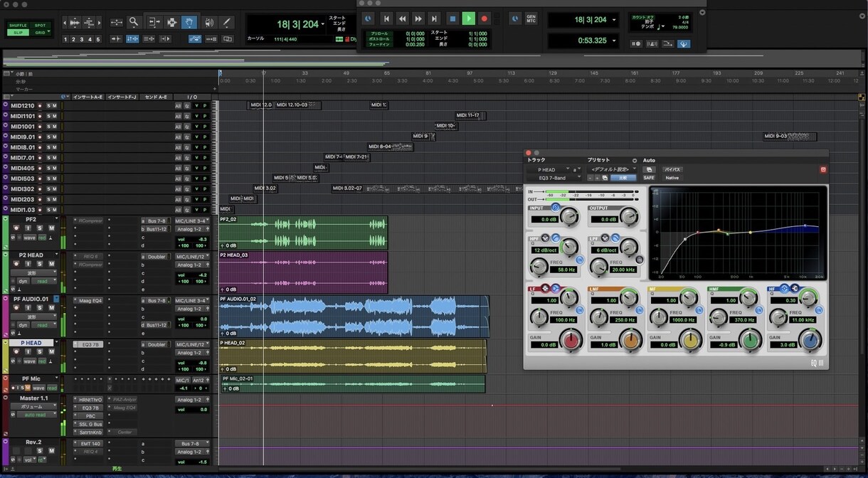Click the red Record transport button
The width and height of the screenshot is (868, 478).
(485, 18)
